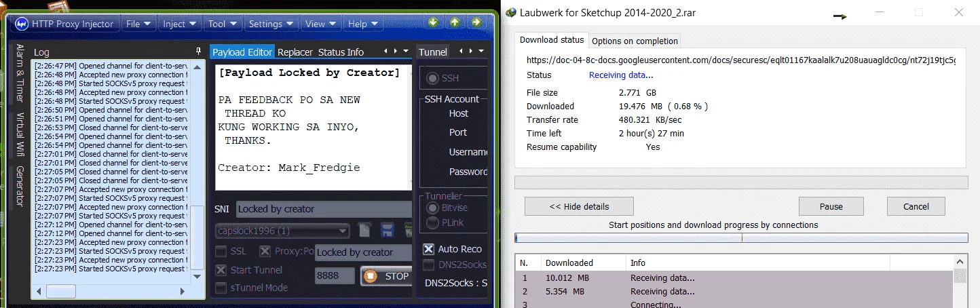Viewport: 980px width, 308px height.
Task: Uncheck the Start Tunnel checkbox
Action: 221,270
